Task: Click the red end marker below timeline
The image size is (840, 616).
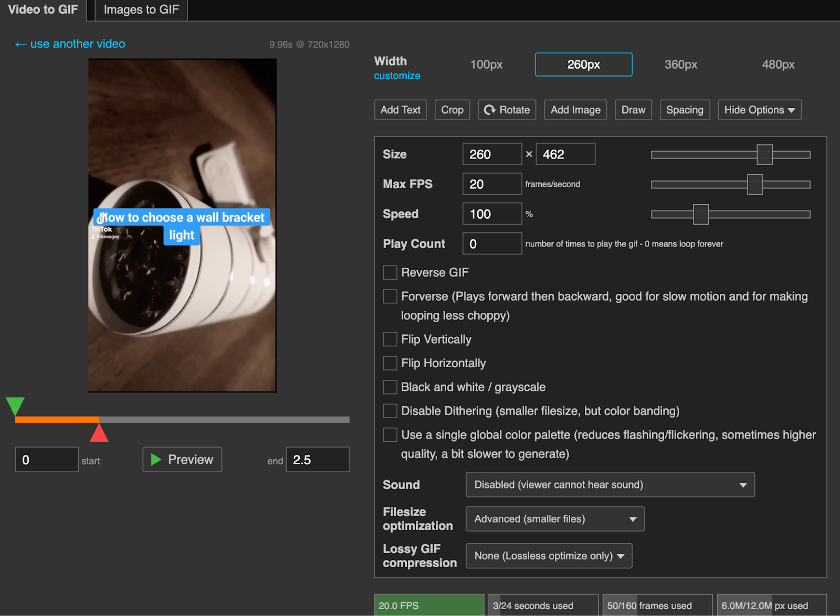Action: [100, 433]
